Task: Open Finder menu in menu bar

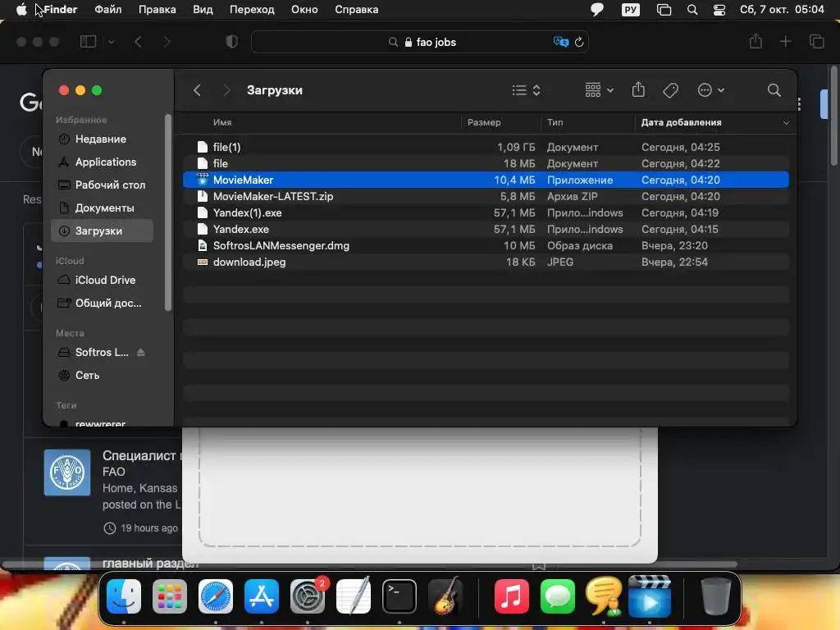Action: [60, 10]
